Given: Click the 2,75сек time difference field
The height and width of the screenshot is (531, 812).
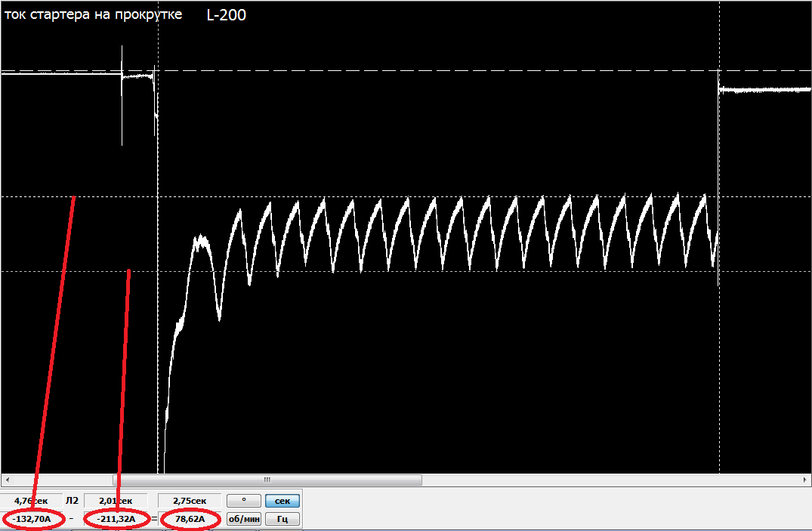Looking at the screenshot, I should click(190, 501).
